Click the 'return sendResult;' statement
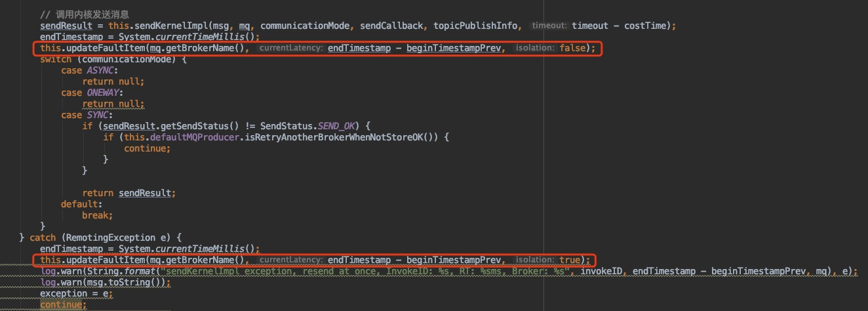Screen dimensions: 868x311 pyautogui.click(x=129, y=193)
